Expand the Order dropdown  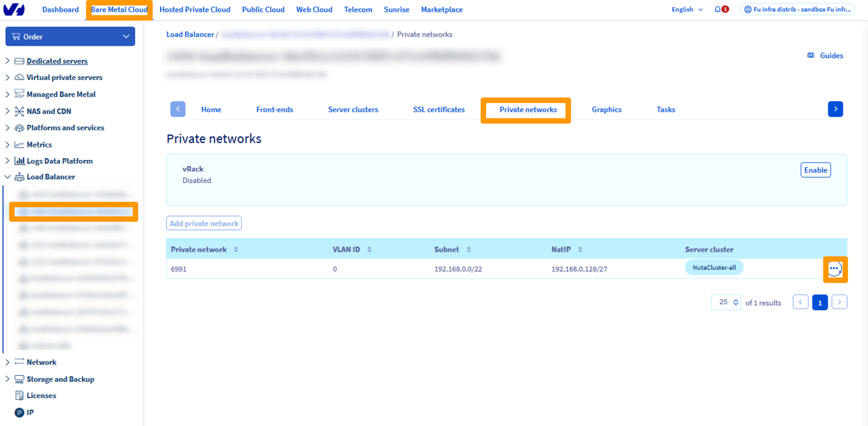click(x=70, y=36)
